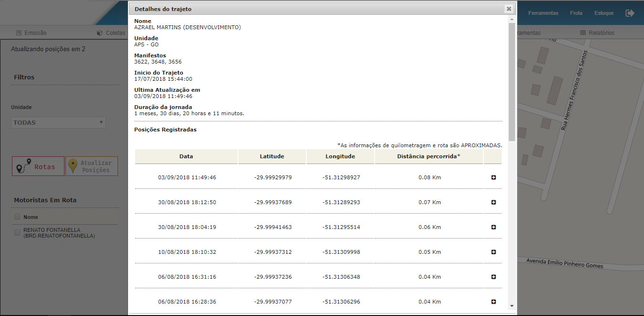Click the unit value APS - GO
Image resolution: width=644 pixels, height=316 pixels.
coord(147,44)
